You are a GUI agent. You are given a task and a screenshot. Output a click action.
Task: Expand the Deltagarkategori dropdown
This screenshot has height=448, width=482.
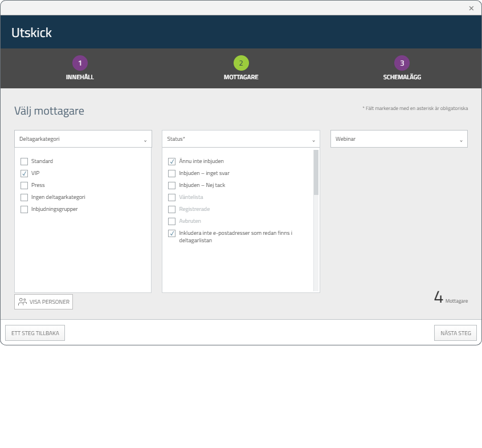tap(83, 139)
